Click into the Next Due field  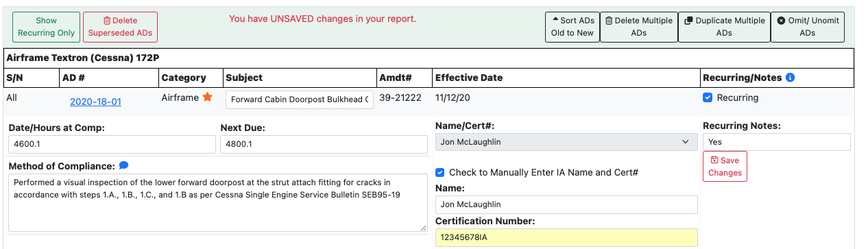tap(324, 144)
